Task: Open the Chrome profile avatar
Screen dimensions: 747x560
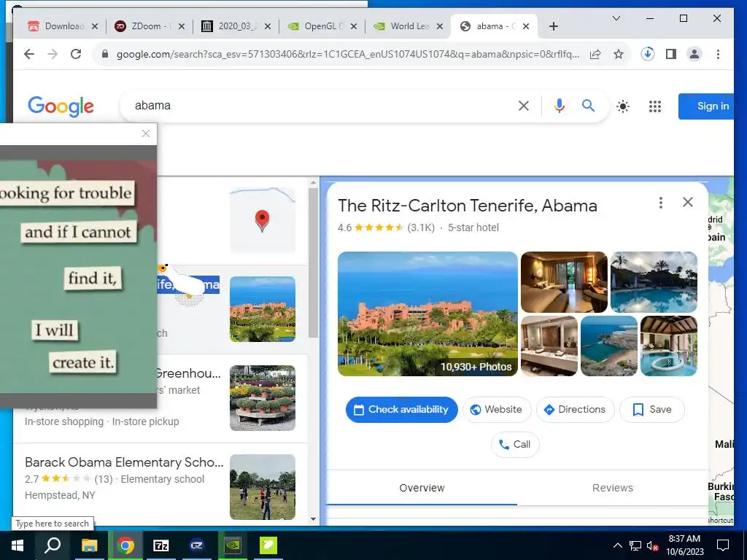Action: (694, 54)
